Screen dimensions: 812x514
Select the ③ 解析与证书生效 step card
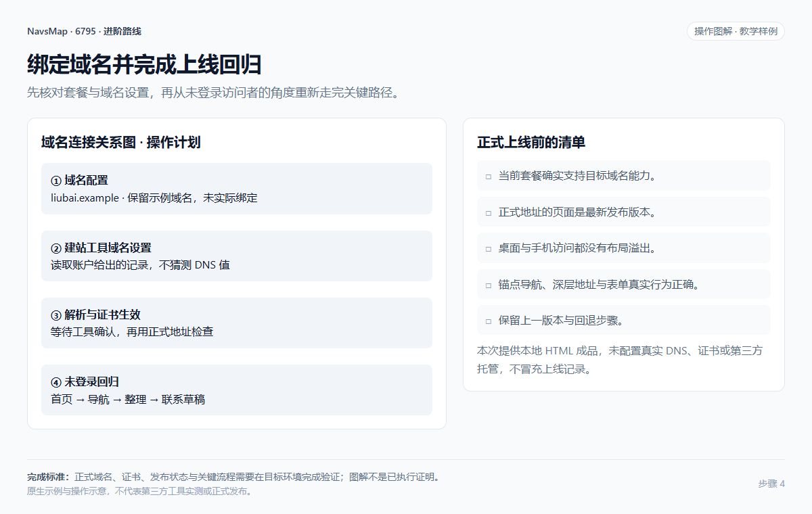coord(237,323)
